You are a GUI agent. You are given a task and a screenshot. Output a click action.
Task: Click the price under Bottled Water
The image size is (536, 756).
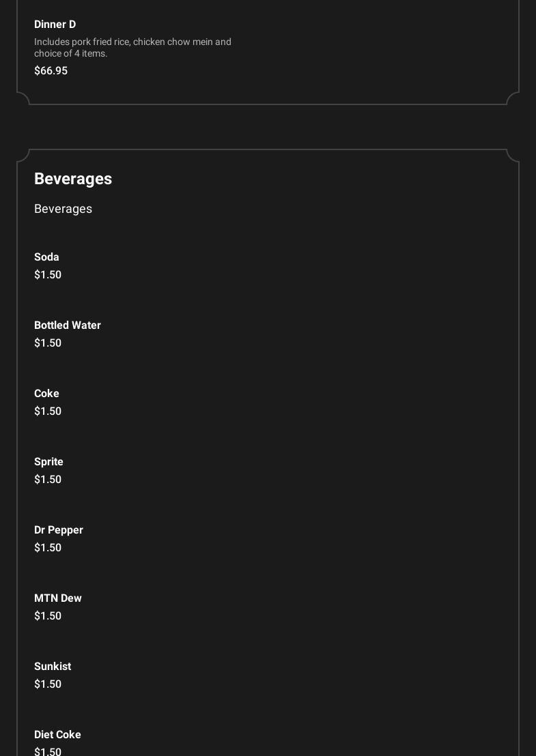pos(48,343)
